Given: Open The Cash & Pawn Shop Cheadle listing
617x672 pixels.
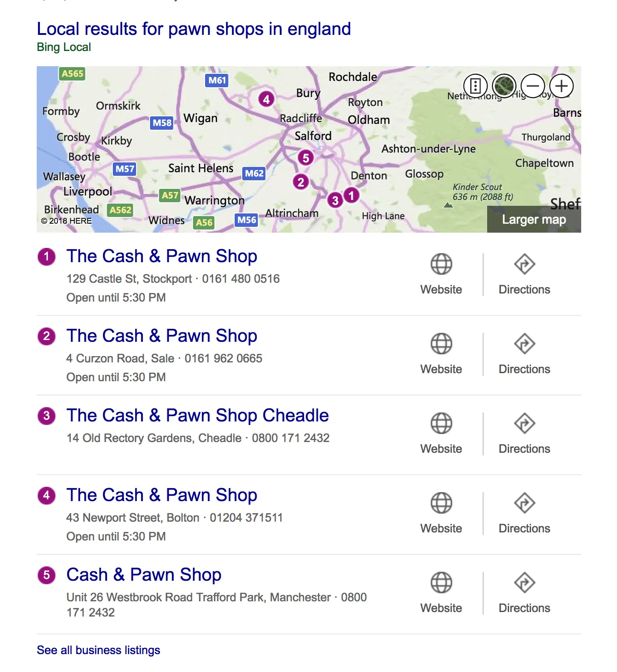Looking at the screenshot, I should tap(197, 415).
